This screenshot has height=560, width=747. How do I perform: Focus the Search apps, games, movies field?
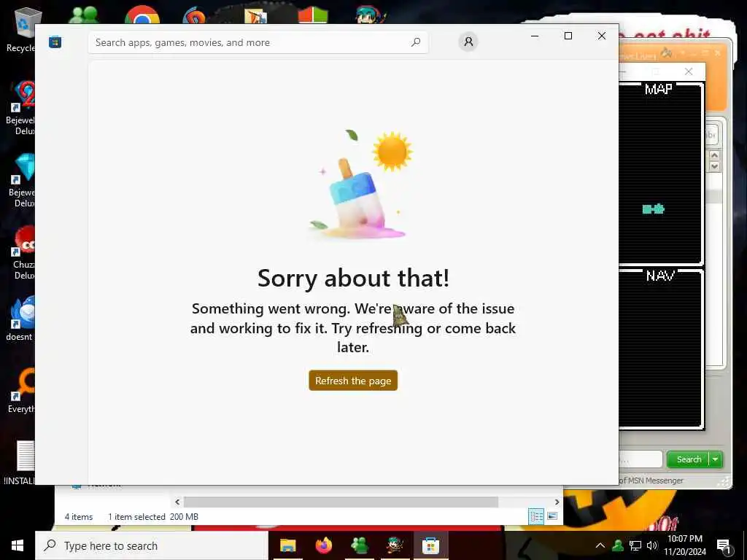pos(258,42)
